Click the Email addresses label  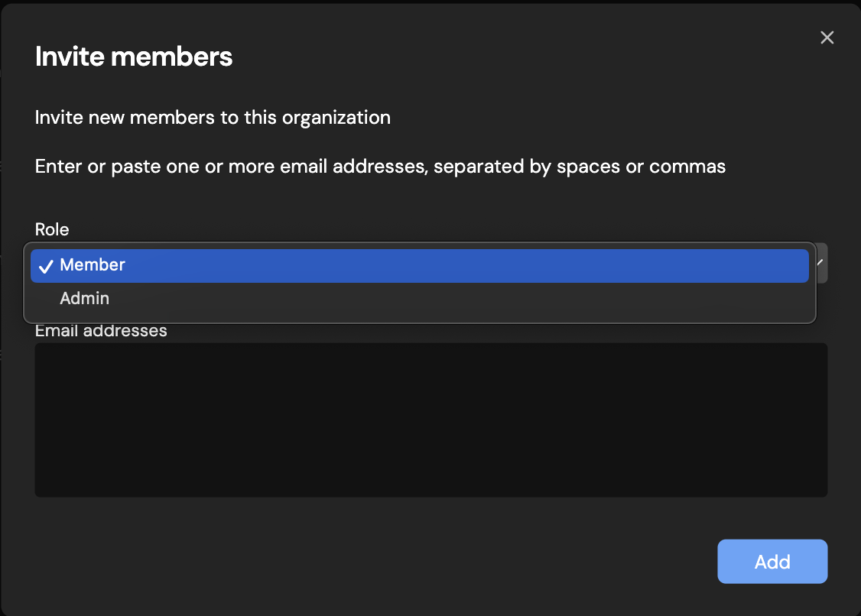coord(101,332)
